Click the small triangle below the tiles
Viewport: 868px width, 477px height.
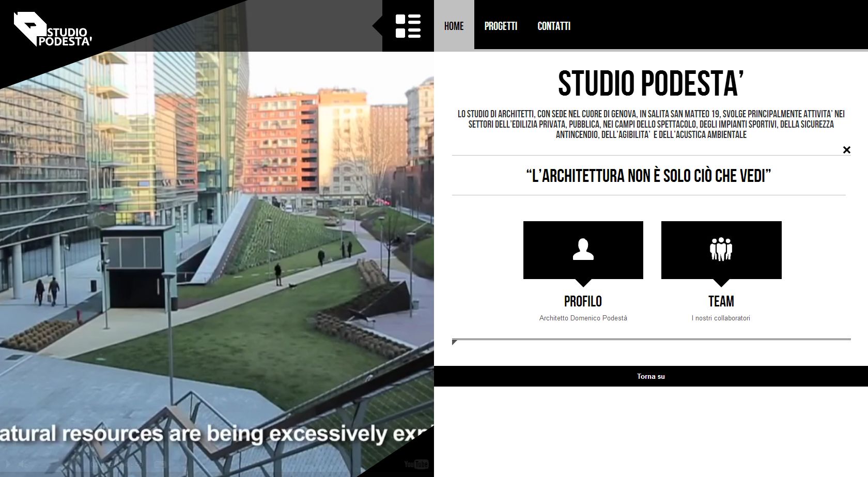tap(454, 342)
